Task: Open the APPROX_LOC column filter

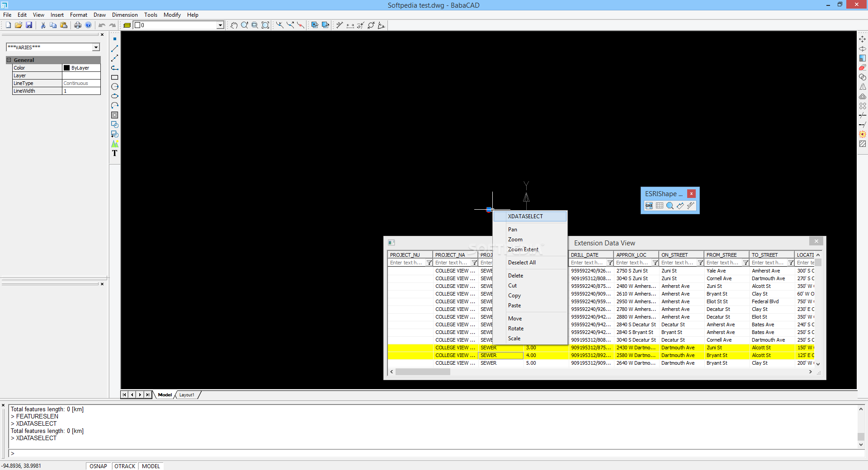Action: tap(655, 263)
